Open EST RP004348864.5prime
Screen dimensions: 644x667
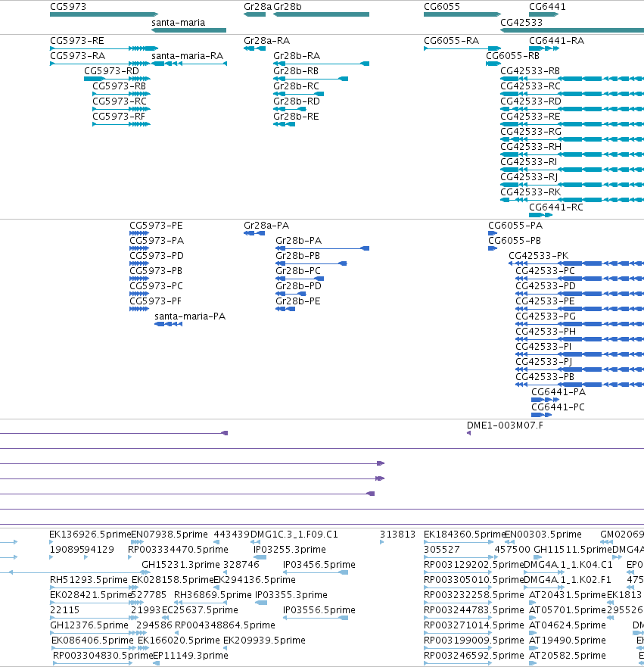click(225, 625)
